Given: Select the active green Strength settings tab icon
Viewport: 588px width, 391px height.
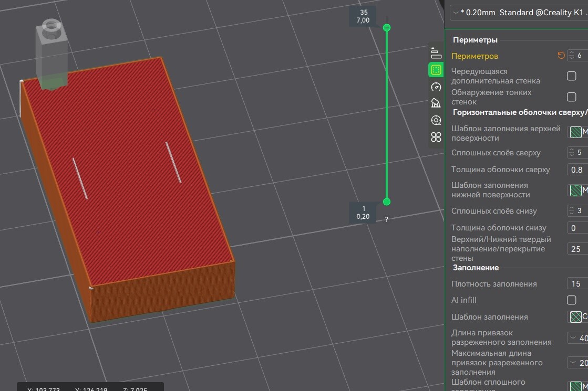Looking at the screenshot, I should (x=436, y=69).
